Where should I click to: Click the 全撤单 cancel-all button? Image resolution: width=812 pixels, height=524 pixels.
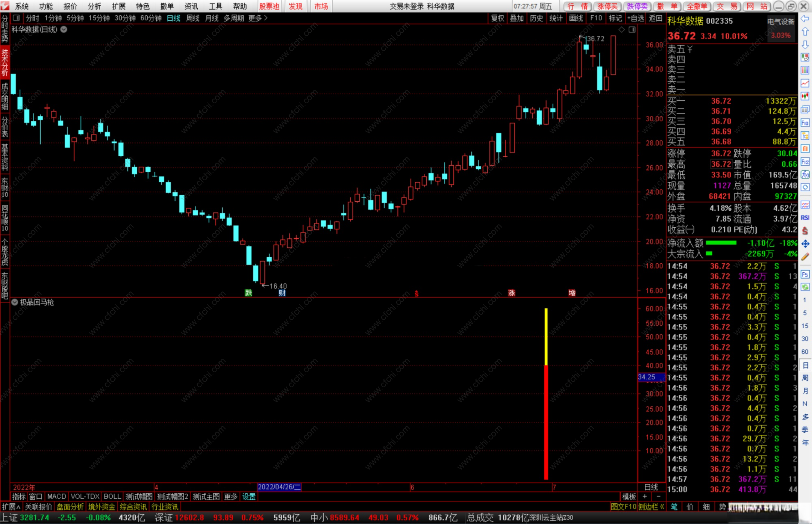697,6
